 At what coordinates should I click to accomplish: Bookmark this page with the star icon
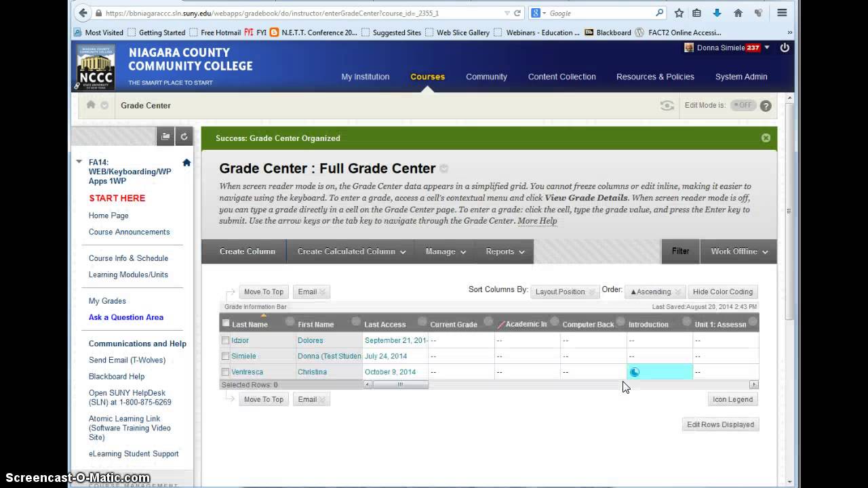(x=679, y=13)
